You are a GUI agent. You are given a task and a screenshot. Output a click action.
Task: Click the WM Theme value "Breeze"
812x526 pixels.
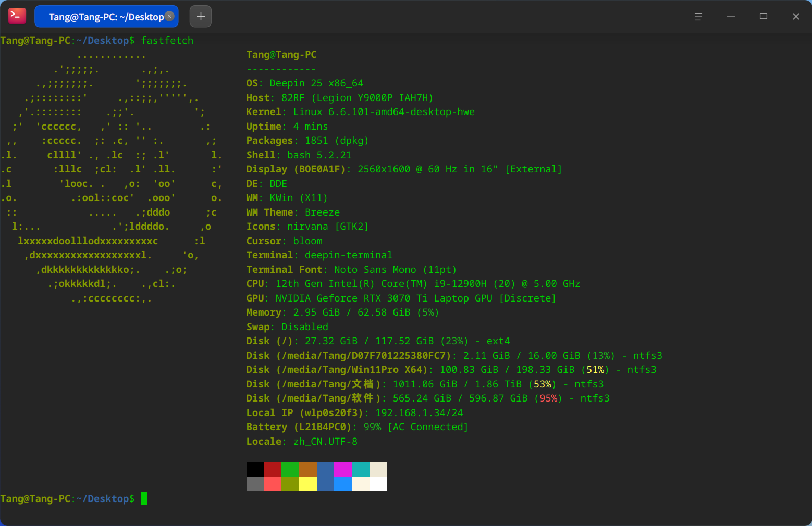[x=323, y=212]
